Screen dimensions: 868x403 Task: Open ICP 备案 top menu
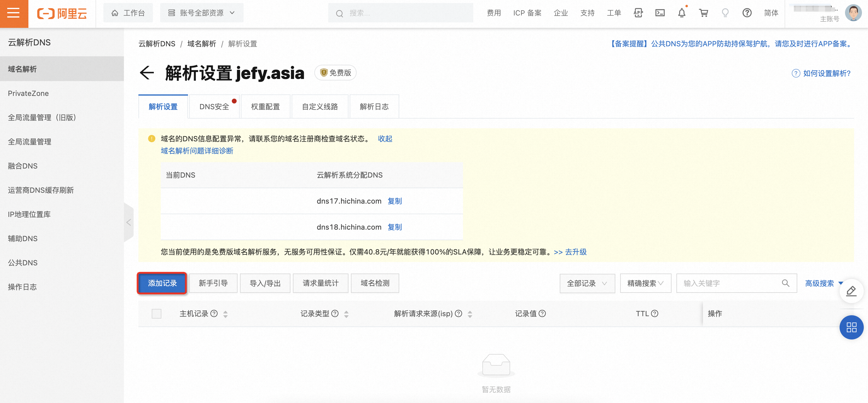tap(527, 13)
